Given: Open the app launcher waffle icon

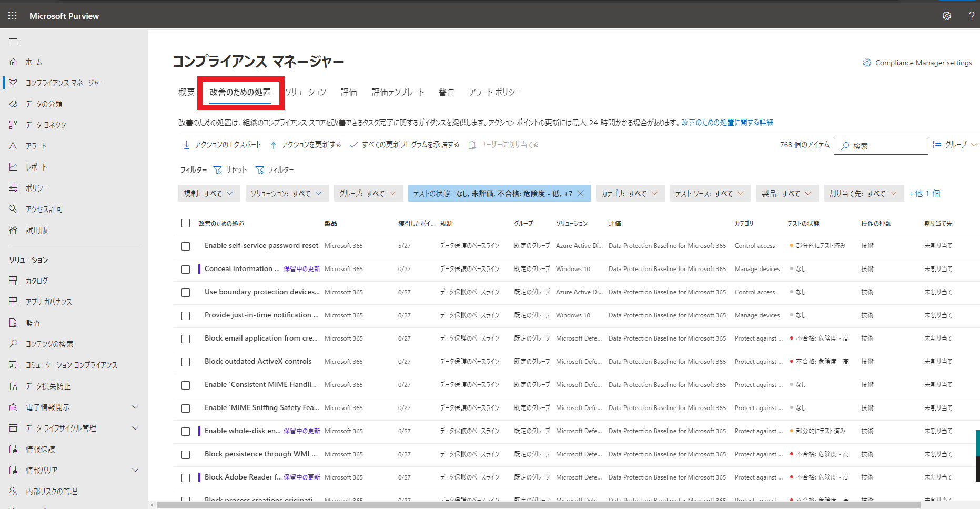Looking at the screenshot, I should tap(13, 16).
